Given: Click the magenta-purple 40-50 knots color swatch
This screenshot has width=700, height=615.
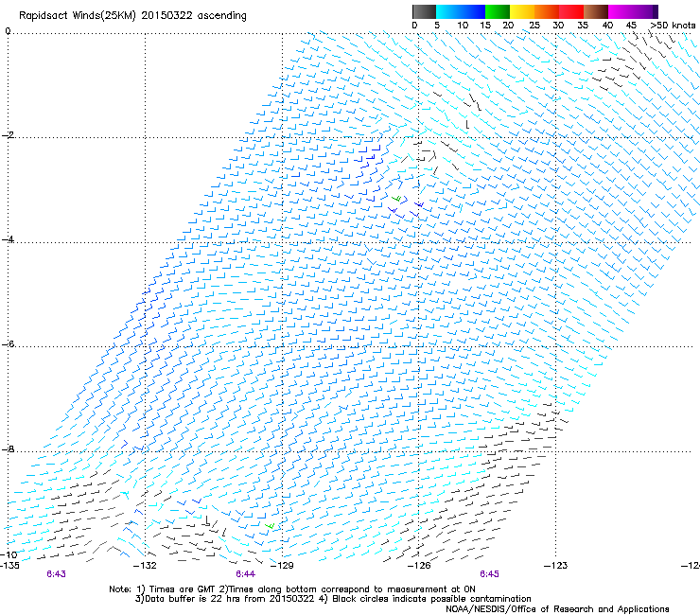Looking at the screenshot, I should [633, 11].
